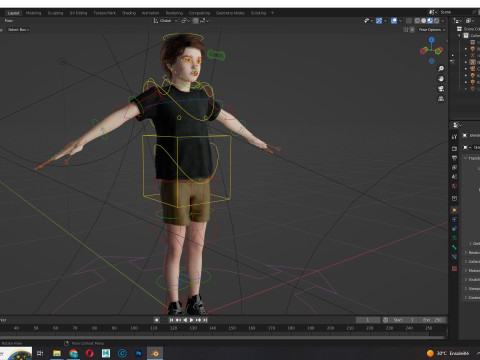Image resolution: width=480 pixels, height=360 pixels.
Task: Switch to the UV Editing workspace tab
Action: [x=78, y=13]
